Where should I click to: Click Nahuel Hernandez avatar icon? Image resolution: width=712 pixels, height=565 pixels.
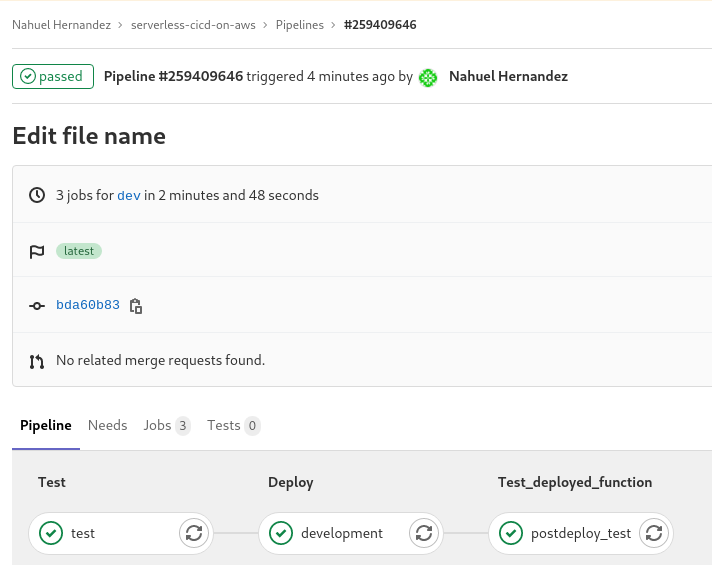click(429, 77)
